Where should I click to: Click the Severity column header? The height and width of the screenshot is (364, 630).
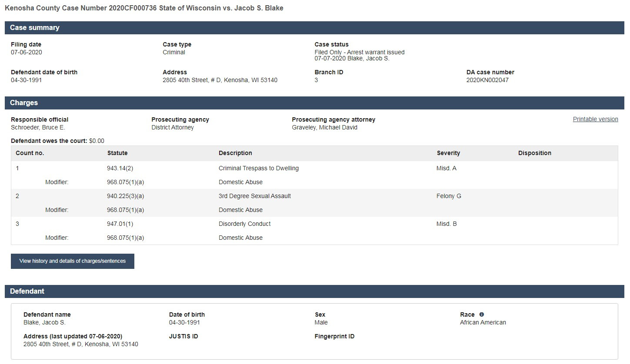(x=448, y=153)
